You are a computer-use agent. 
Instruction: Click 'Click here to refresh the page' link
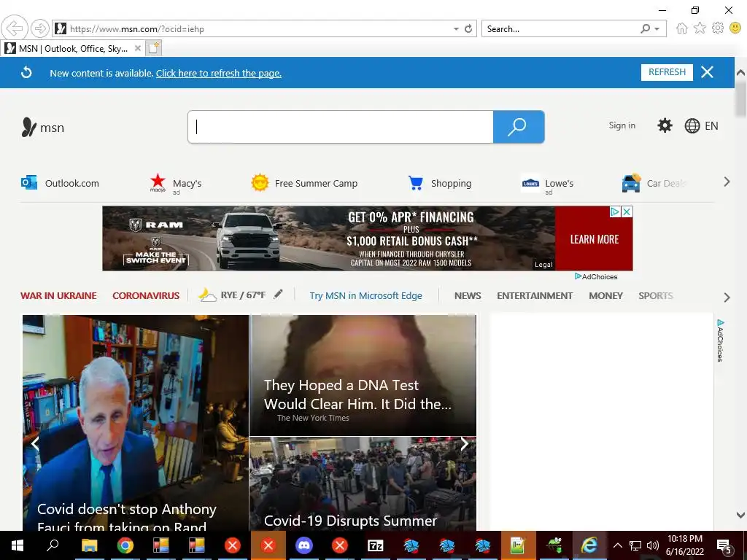(219, 73)
